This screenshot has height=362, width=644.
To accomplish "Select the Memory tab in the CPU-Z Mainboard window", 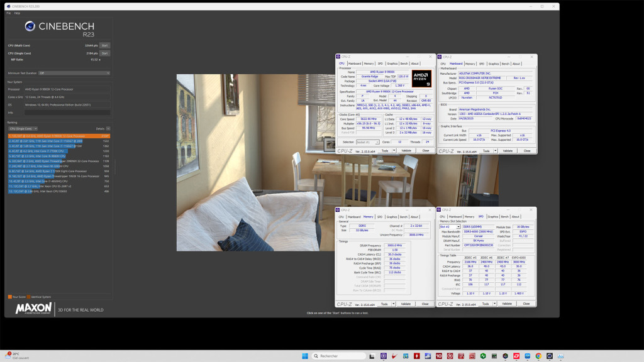I will coord(470,63).
